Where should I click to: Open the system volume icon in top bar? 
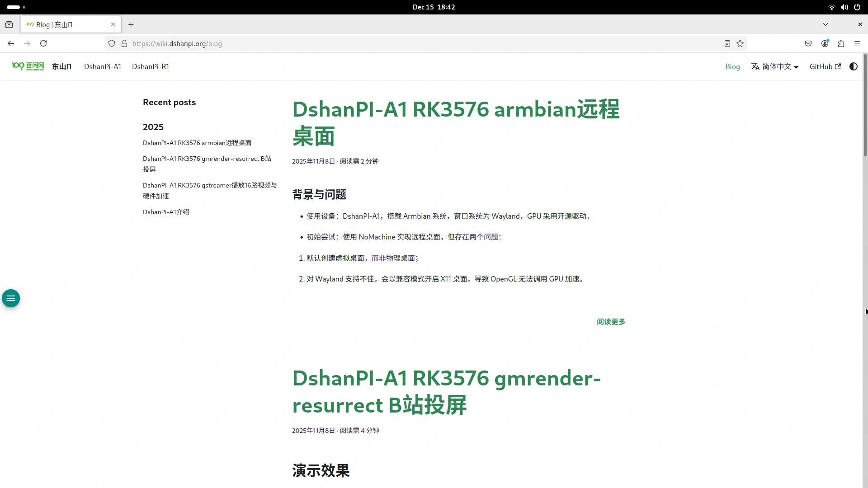[x=844, y=7]
